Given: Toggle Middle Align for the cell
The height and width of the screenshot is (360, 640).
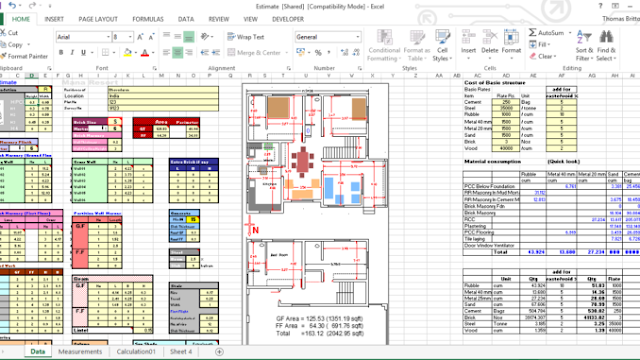Looking at the screenshot, I should (x=178, y=37).
